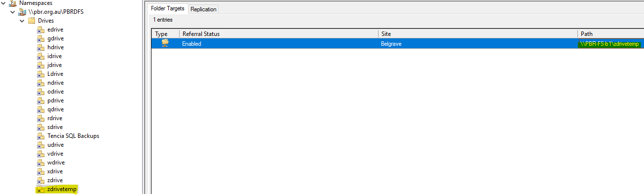Sort by the Site column header
This screenshot has width=644, height=195.
click(x=478, y=34)
